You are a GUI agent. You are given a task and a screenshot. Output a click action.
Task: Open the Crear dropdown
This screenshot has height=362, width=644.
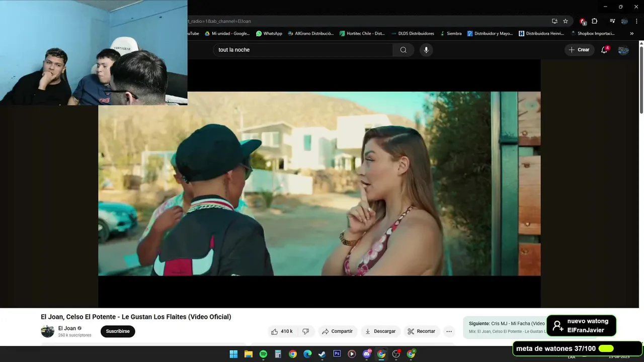click(579, 50)
